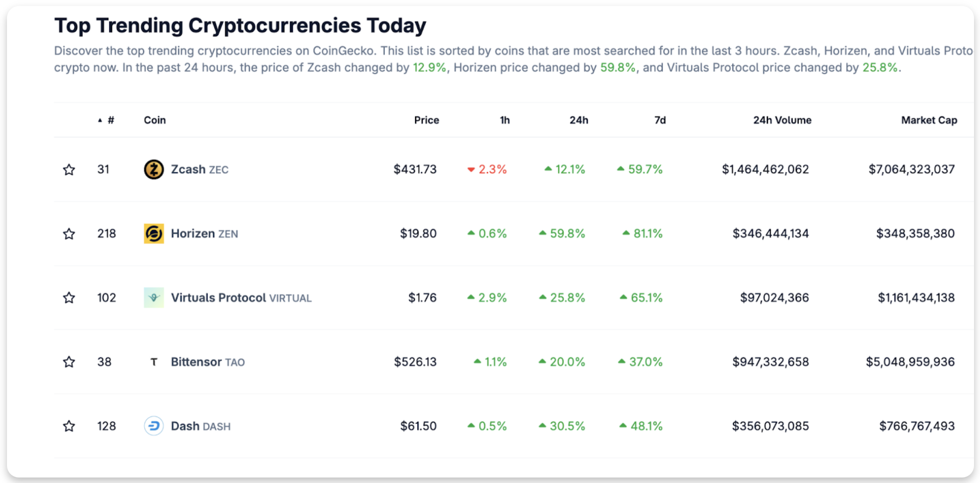Favorite Zcash with its star icon

point(69,169)
